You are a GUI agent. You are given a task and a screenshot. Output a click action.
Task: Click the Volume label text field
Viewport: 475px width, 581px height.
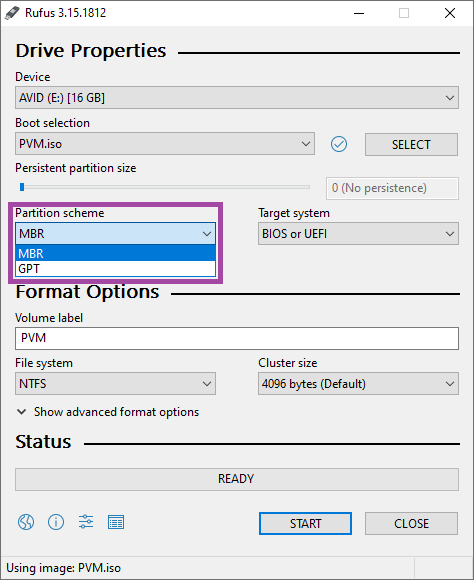[237, 338]
